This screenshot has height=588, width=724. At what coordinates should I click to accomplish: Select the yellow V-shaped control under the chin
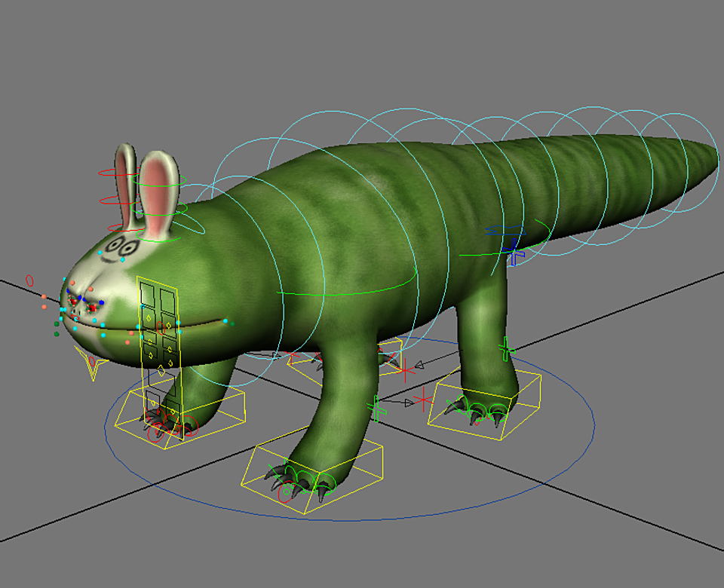(x=91, y=363)
